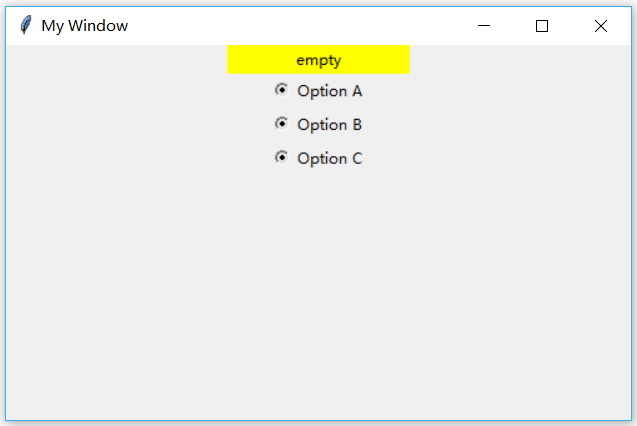
Task: Select the Option B radio button circle
Action: click(x=281, y=123)
